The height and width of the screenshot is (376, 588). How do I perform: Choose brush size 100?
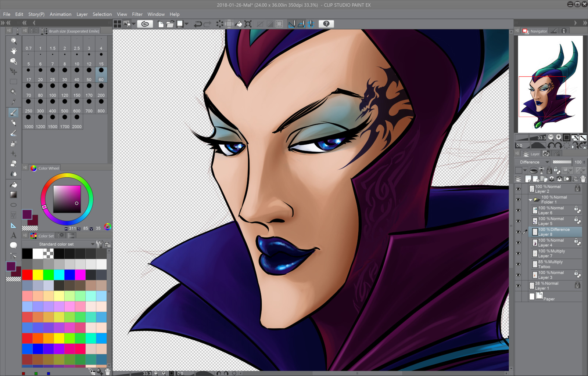(x=53, y=90)
